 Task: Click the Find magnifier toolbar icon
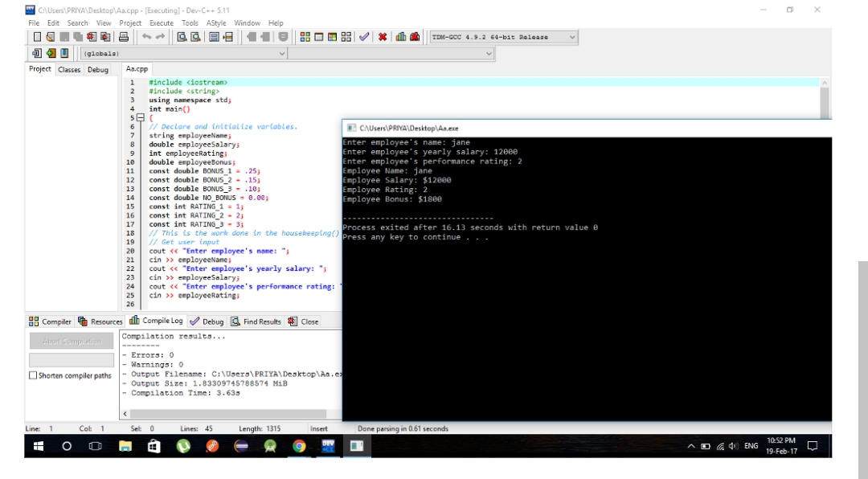(x=182, y=37)
